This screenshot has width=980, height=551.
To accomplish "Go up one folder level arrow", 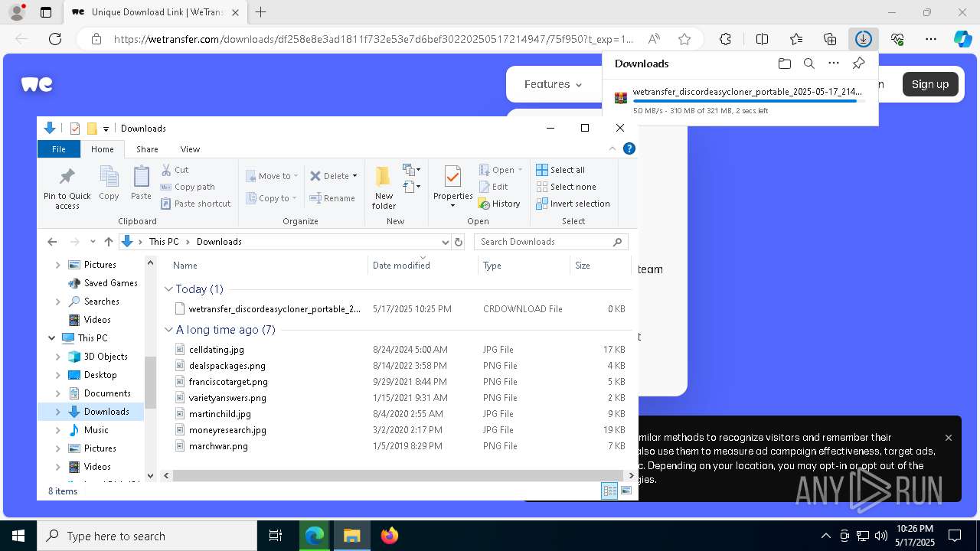I will coord(109,242).
